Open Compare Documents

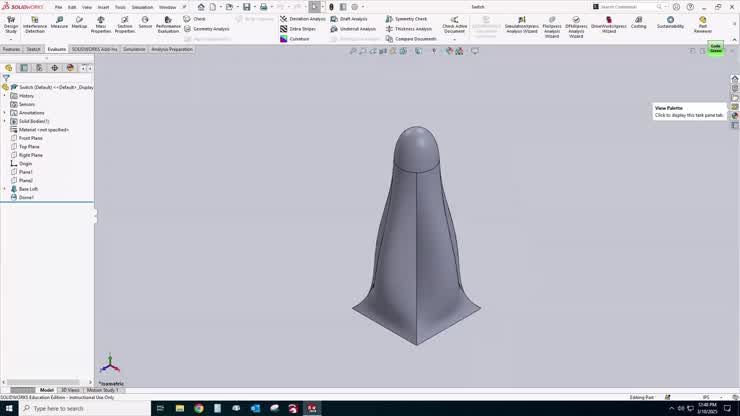point(411,39)
